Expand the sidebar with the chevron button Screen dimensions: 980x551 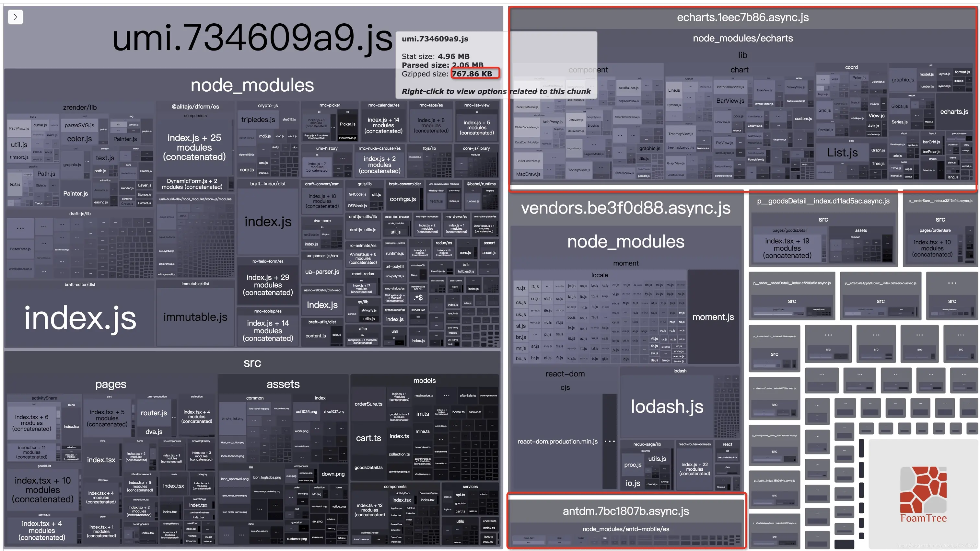tap(15, 17)
